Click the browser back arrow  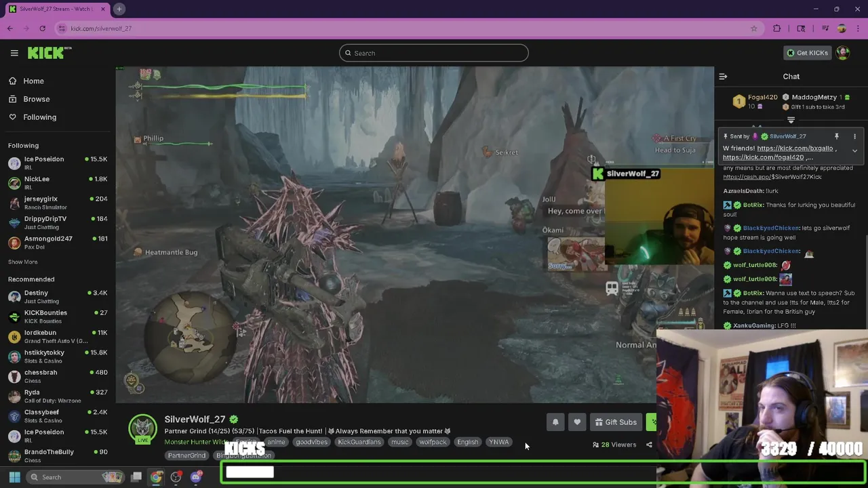[10, 28]
